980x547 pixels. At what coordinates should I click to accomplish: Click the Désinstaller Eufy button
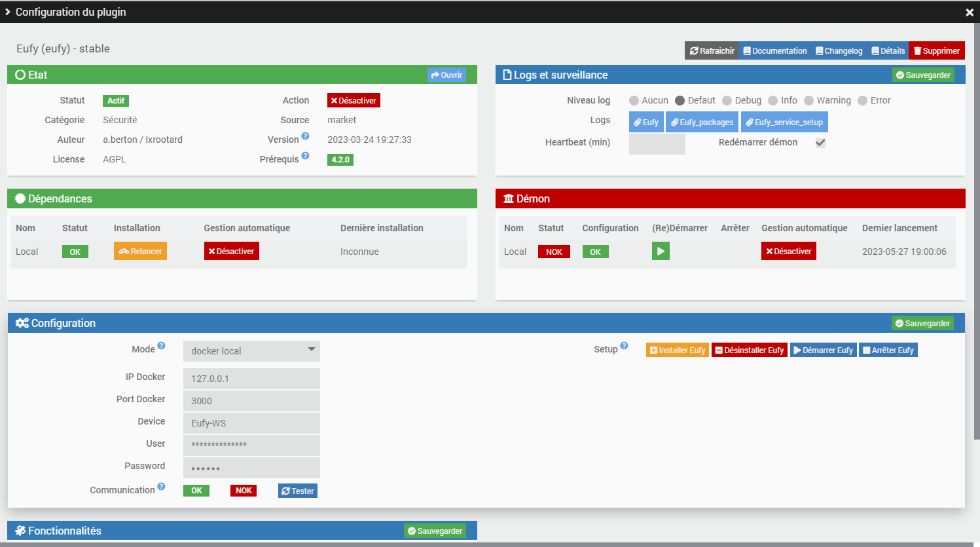point(750,350)
